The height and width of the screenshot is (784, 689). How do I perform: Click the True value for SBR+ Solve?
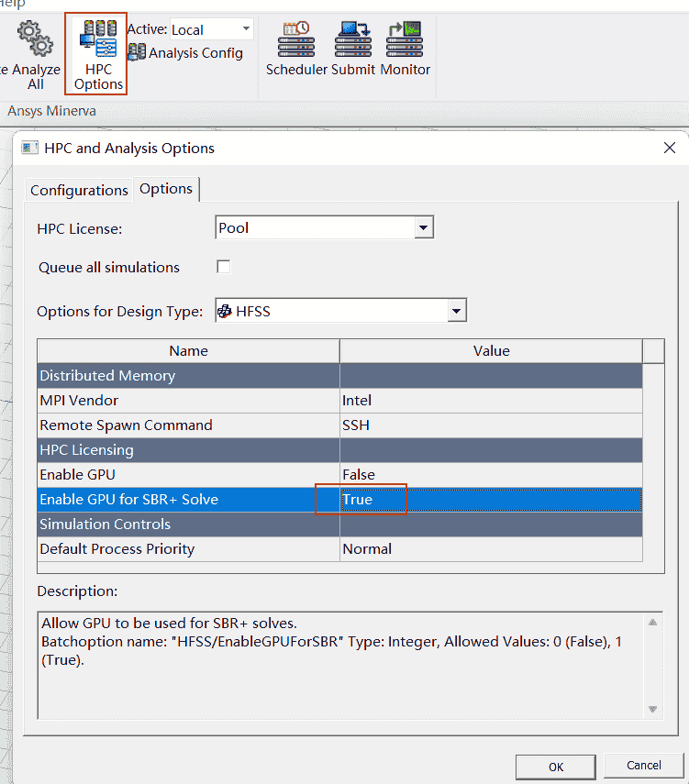click(492, 500)
